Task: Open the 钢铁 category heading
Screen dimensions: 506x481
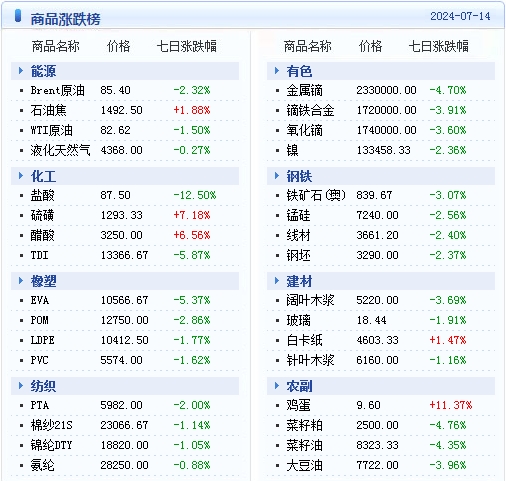Action: point(299,176)
